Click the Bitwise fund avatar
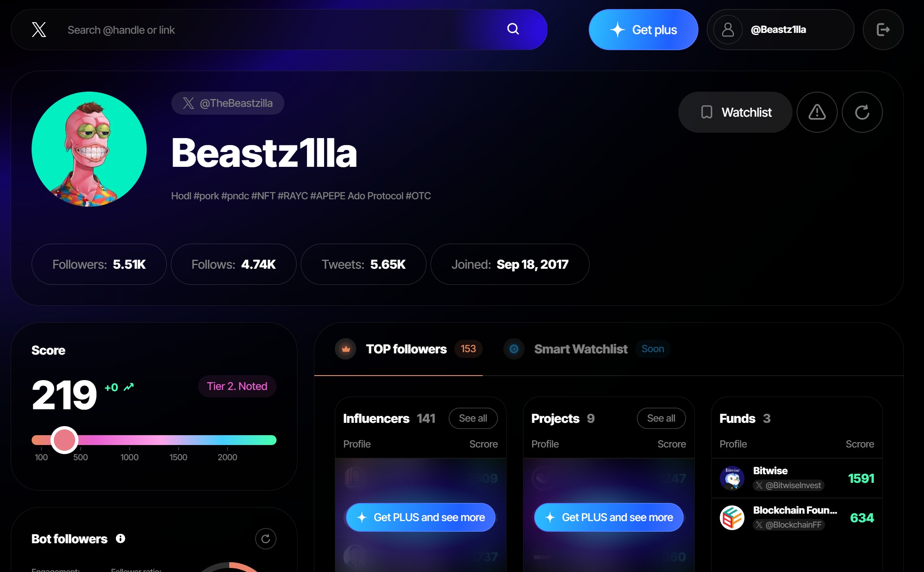Viewport: 924px width, 572px height. tap(732, 478)
